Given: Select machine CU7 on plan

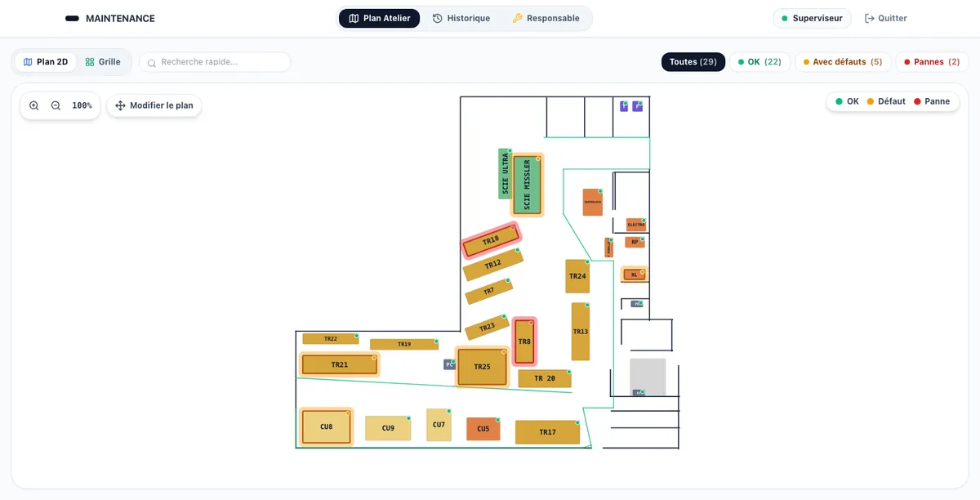Looking at the screenshot, I should click(439, 425).
